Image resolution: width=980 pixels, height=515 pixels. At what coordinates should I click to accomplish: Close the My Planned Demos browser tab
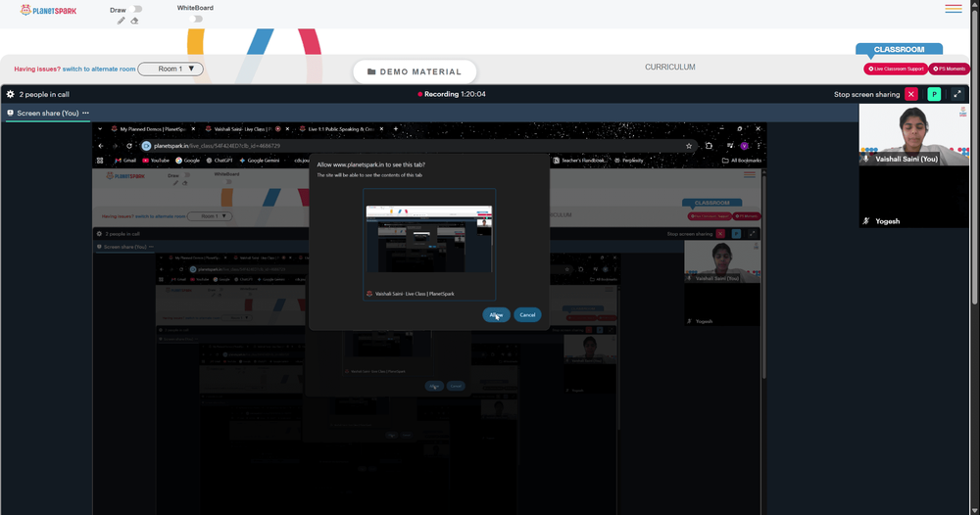pyautogui.click(x=193, y=129)
